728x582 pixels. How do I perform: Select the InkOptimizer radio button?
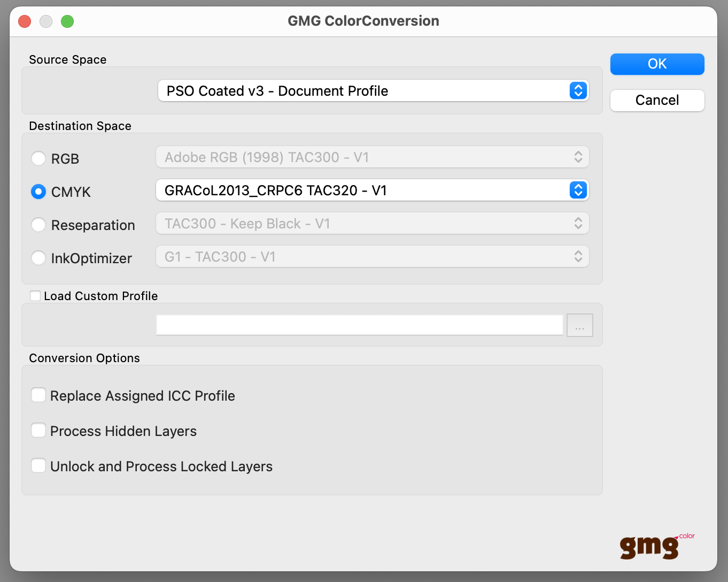coord(38,258)
